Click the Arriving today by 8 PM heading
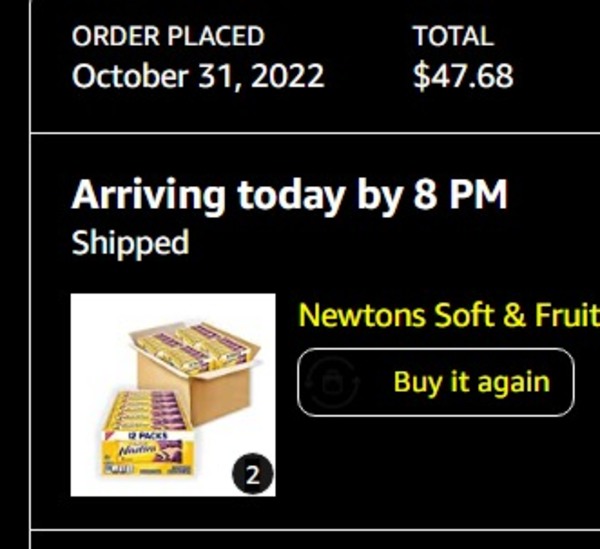This screenshot has width=600, height=549. tap(289, 195)
